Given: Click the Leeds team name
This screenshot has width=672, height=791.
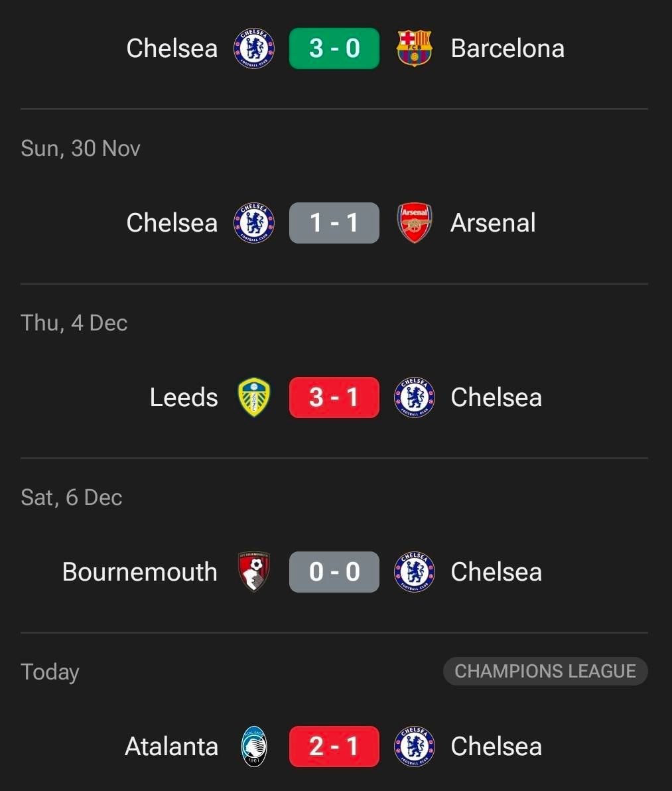Looking at the screenshot, I should pos(184,397).
